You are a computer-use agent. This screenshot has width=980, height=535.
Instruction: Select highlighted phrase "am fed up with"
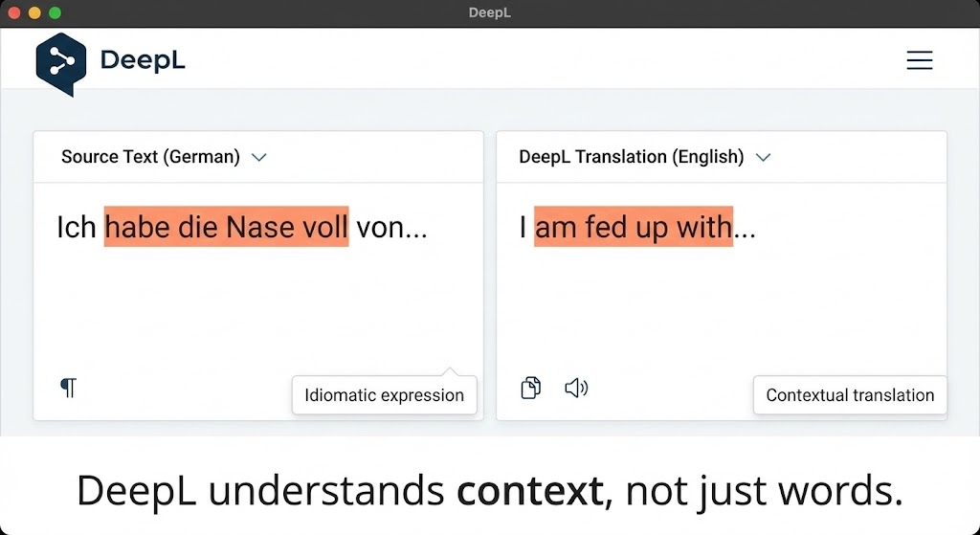click(634, 227)
